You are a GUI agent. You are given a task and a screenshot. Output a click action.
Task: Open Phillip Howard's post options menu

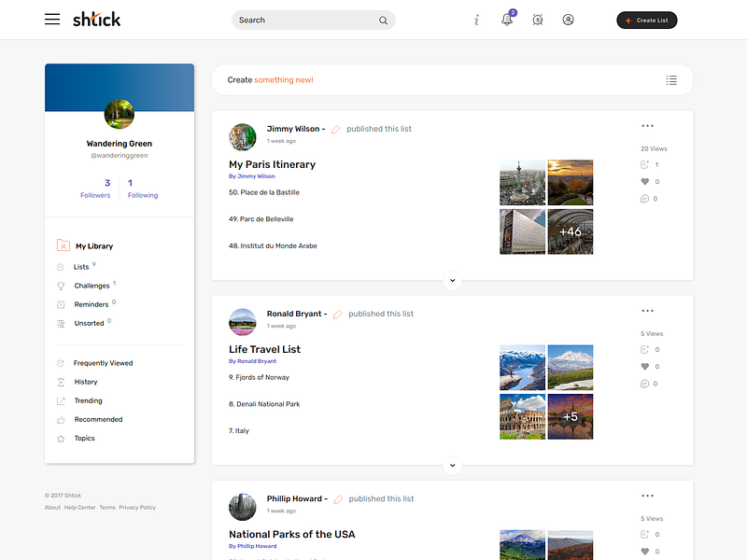[647, 496]
